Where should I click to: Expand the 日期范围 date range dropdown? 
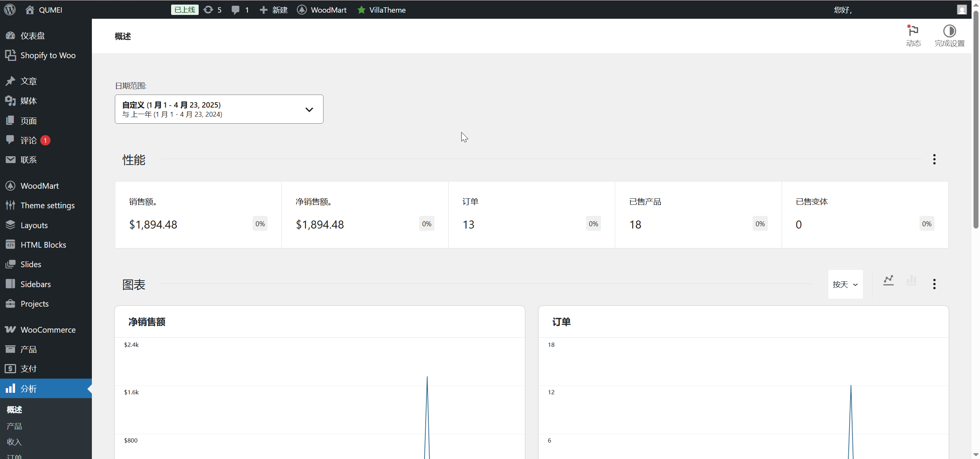(x=219, y=109)
